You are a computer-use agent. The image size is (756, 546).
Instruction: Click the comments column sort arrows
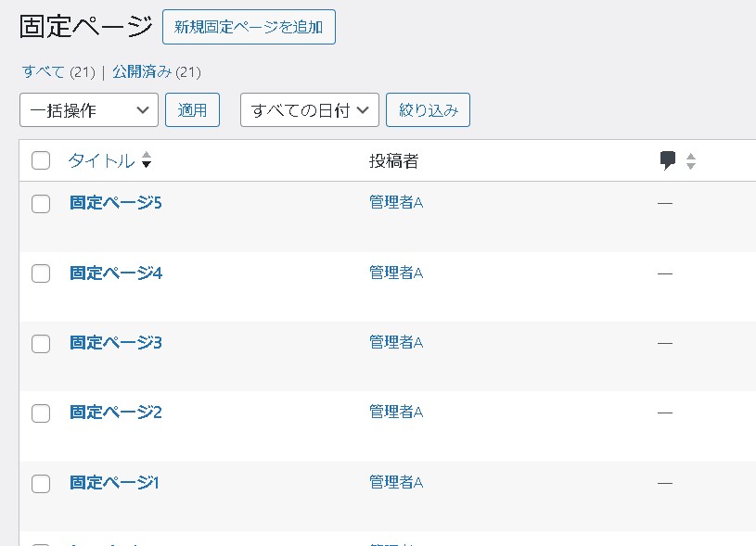[x=691, y=161]
